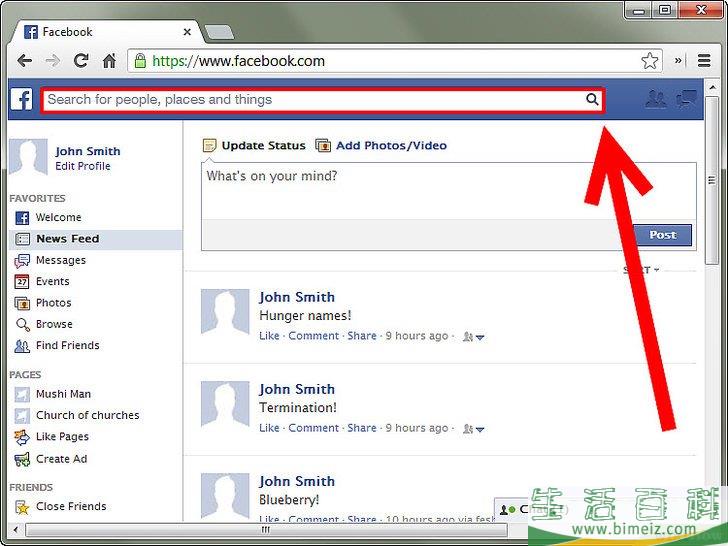Open Church of churches page
The height and width of the screenshot is (546, 728).
87,415
